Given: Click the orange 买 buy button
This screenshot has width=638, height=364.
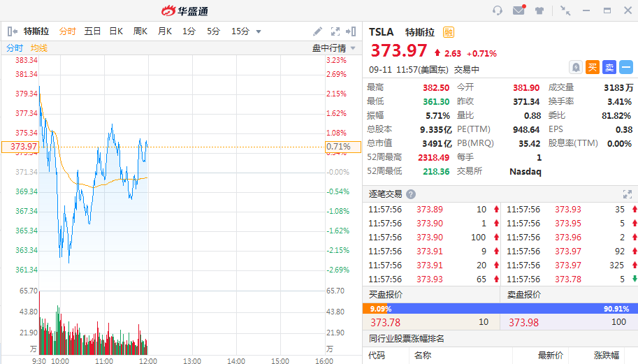Looking at the screenshot, I should (592, 67).
